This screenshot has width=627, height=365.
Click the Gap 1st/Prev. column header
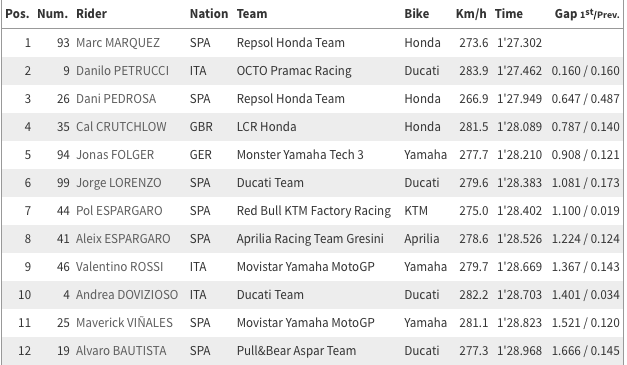(587, 14)
